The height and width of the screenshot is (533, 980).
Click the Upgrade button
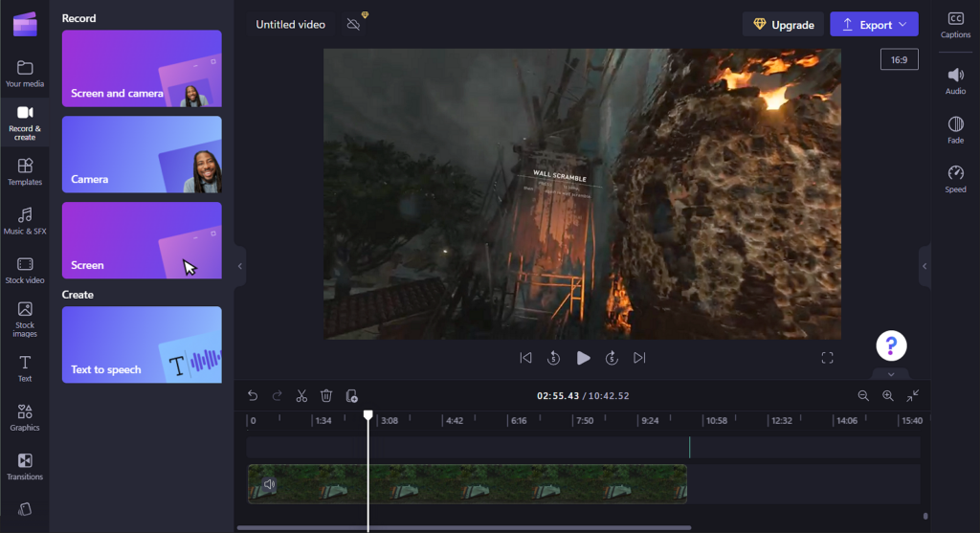coord(783,25)
